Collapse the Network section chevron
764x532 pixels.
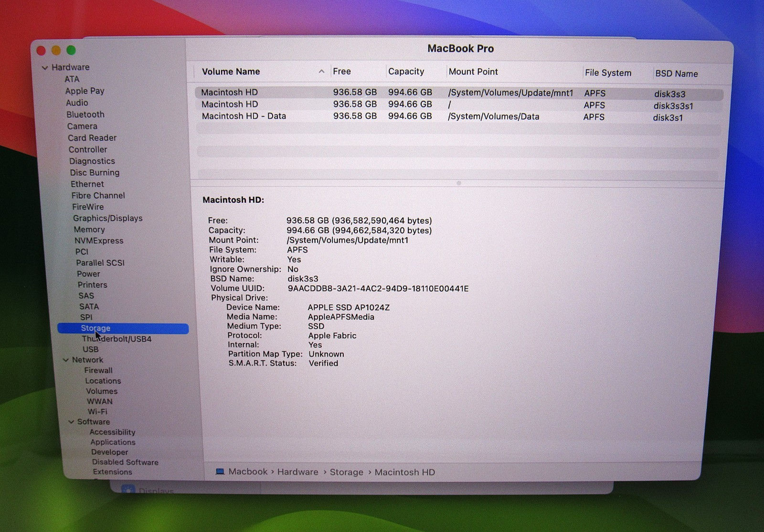pos(66,360)
